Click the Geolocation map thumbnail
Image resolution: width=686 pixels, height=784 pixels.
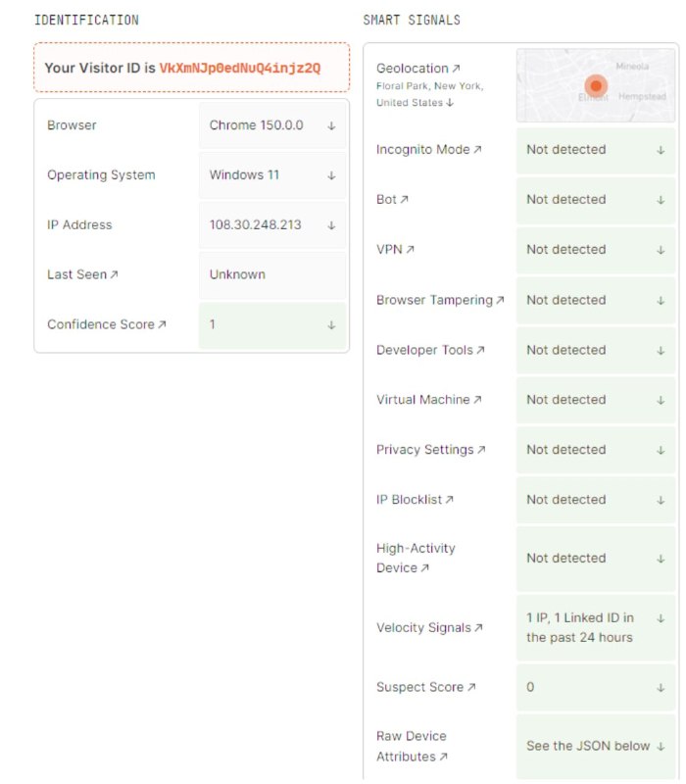coord(596,85)
